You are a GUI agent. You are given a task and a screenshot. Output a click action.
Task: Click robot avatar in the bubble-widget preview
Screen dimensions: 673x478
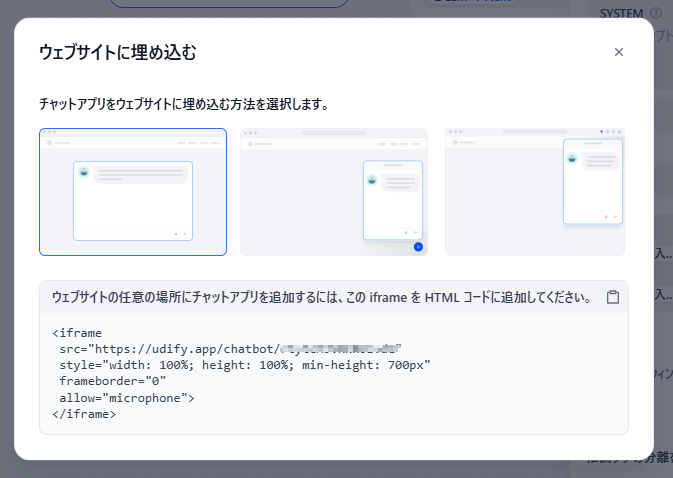pos(372,180)
